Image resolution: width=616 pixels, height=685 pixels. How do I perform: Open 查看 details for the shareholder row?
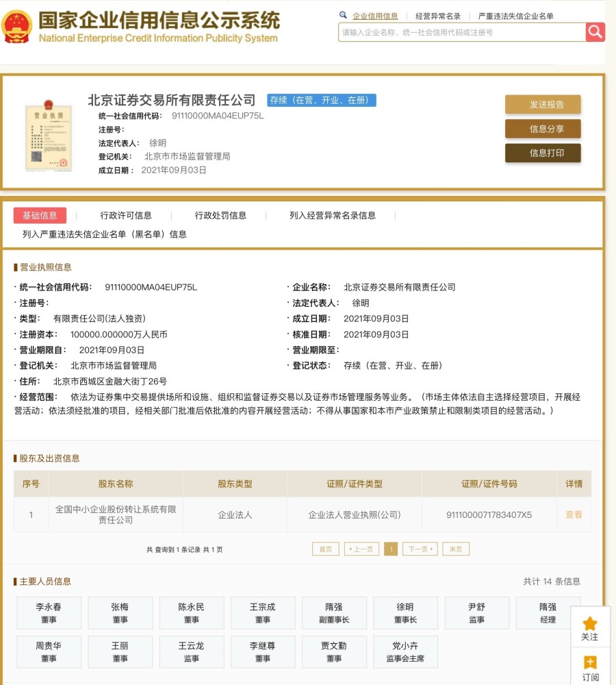coord(574,514)
